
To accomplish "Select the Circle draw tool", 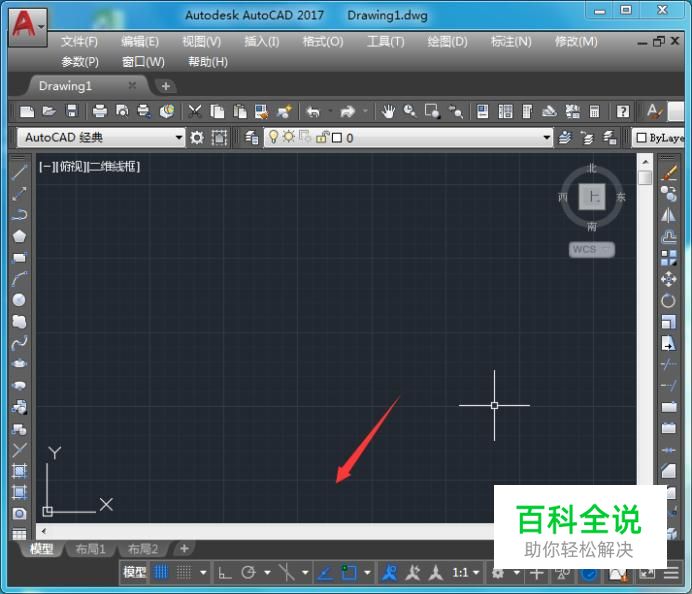I will (x=19, y=300).
